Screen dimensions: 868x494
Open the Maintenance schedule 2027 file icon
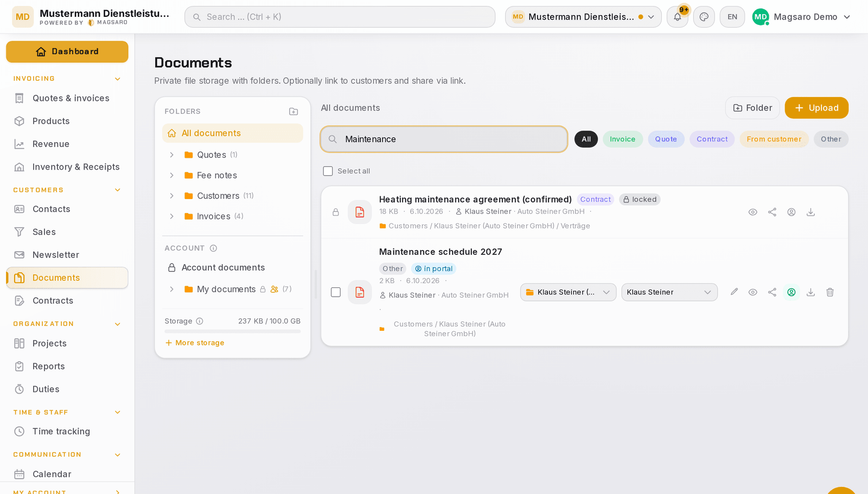tap(360, 292)
